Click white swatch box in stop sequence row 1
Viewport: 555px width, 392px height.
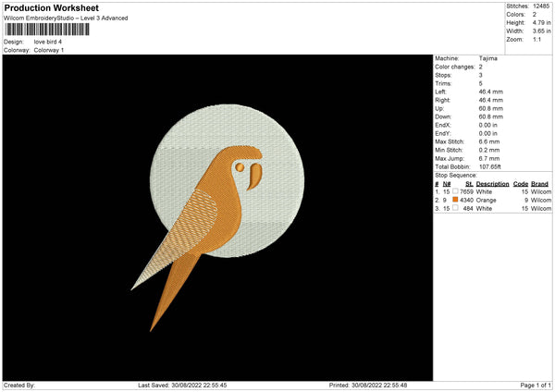click(x=456, y=191)
